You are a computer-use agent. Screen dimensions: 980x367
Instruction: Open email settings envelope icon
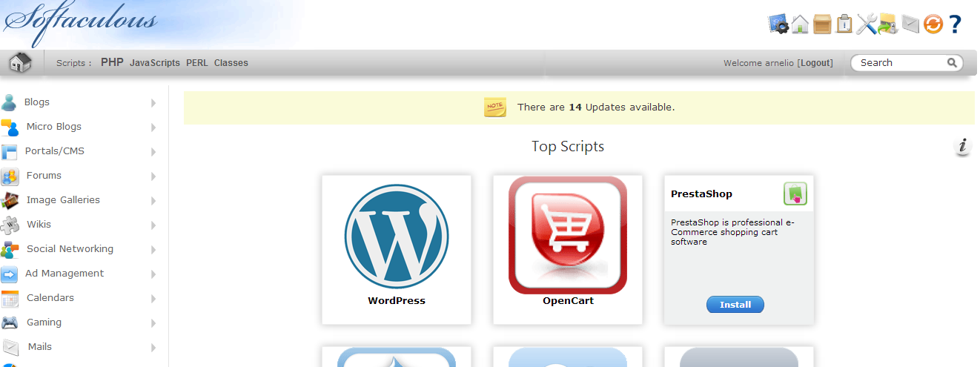point(910,24)
